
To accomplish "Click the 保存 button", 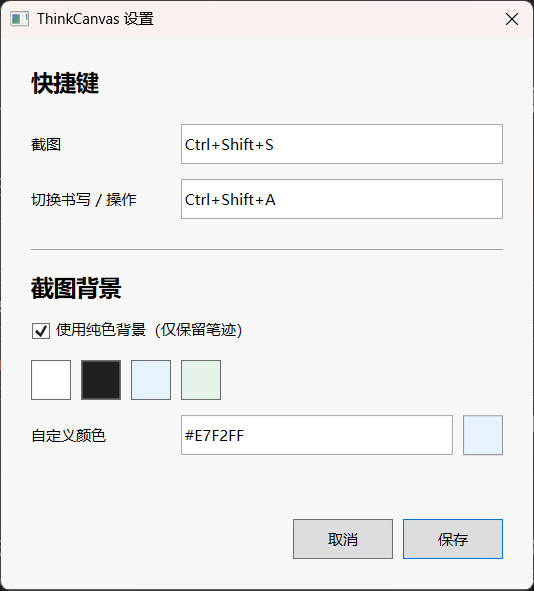I will click(x=453, y=539).
